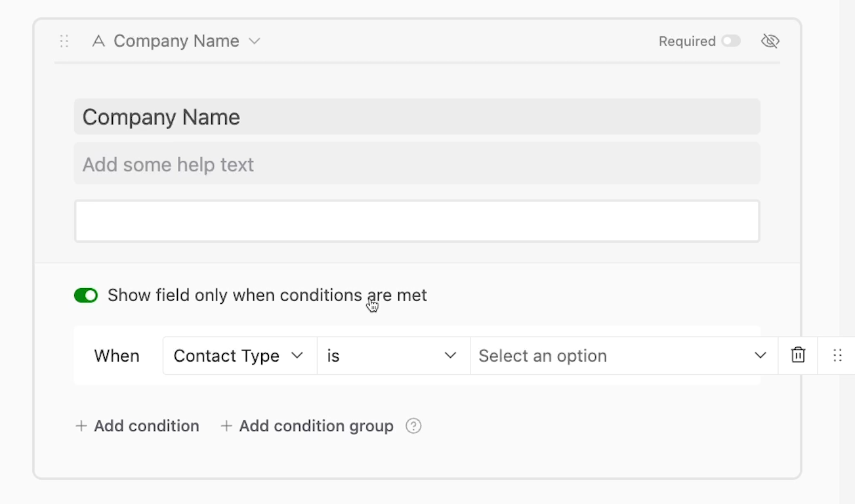Open the Contact Type field dropdown
Screen dimensions: 855x504
click(240, 356)
